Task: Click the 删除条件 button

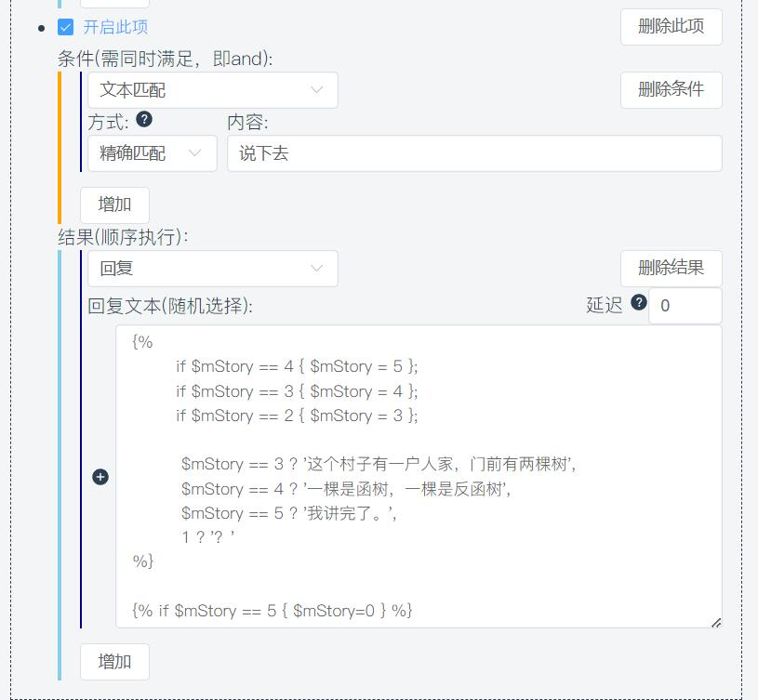Action: 672,89
